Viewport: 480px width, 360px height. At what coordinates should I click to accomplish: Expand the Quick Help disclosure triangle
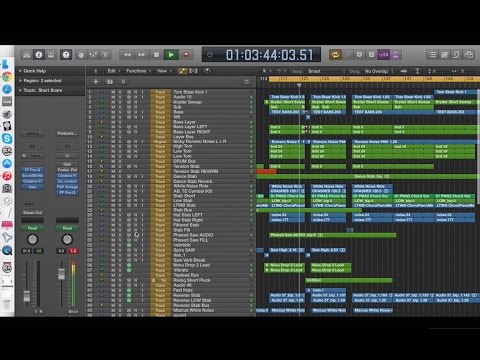[20, 71]
